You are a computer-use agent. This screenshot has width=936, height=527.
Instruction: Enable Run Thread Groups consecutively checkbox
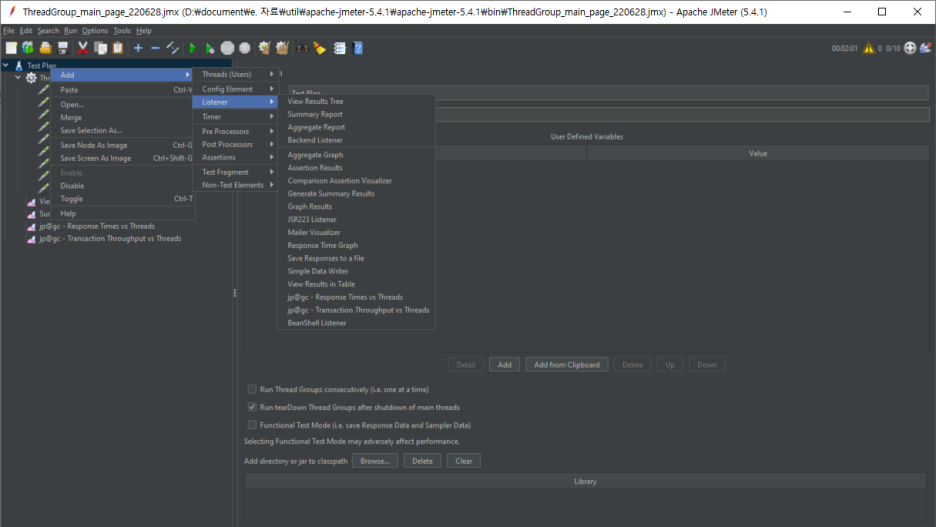[252, 389]
